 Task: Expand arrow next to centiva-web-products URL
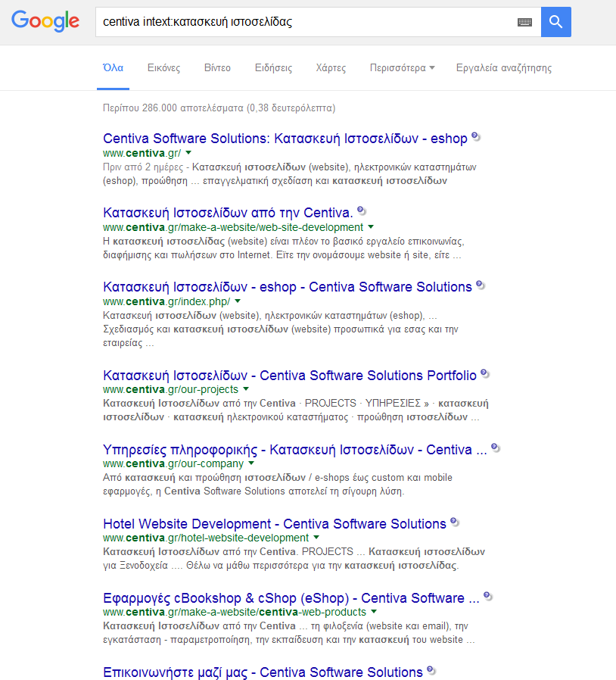point(374,612)
